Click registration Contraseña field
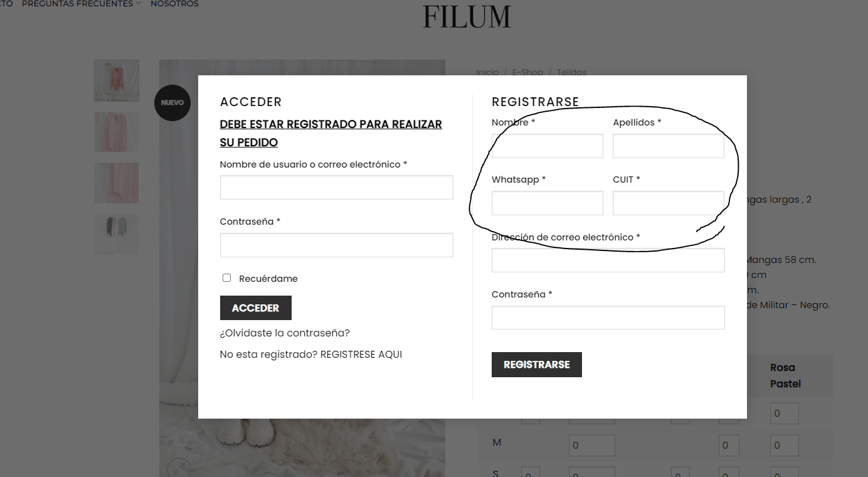868x477 pixels. 608,318
